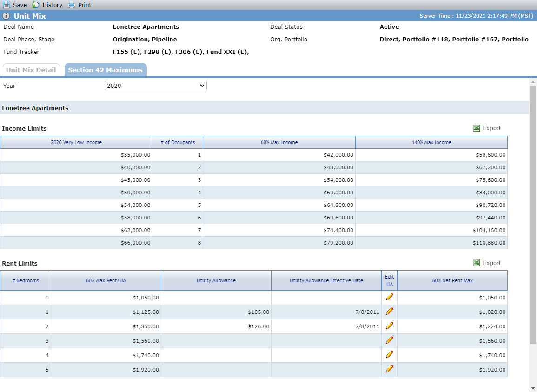
Task: Click the Edit UA column header
Action: [x=390, y=280]
